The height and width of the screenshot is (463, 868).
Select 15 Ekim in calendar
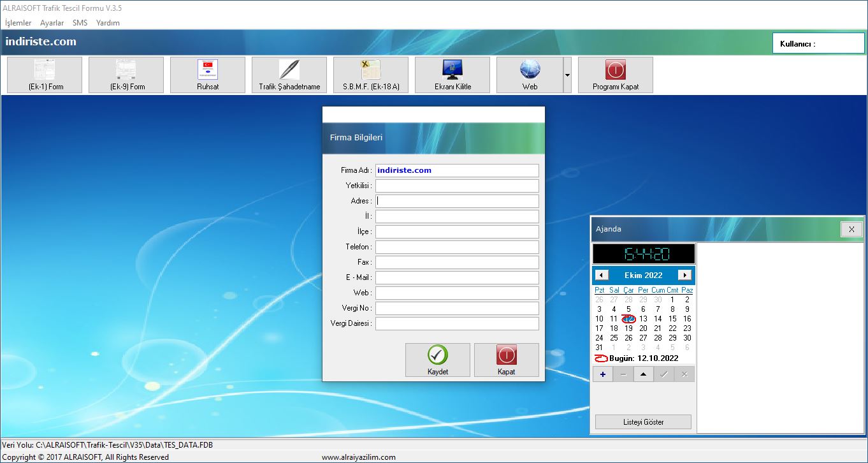click(x=672, y=319)
